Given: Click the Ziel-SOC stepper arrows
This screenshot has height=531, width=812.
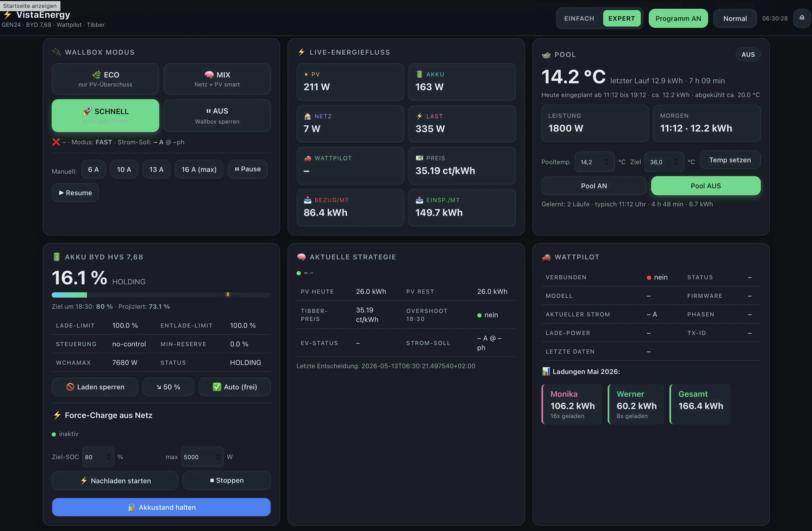Looking at the screenshot, I should 108,456.
